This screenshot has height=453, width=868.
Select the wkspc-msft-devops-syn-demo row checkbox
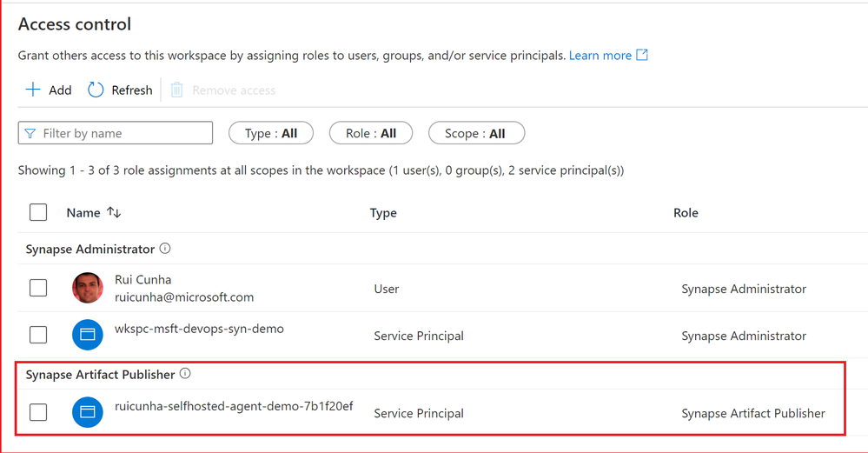[38, 335]
